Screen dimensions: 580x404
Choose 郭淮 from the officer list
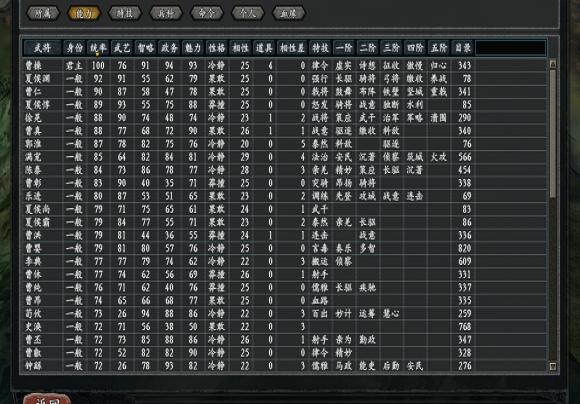coord(284,144)
